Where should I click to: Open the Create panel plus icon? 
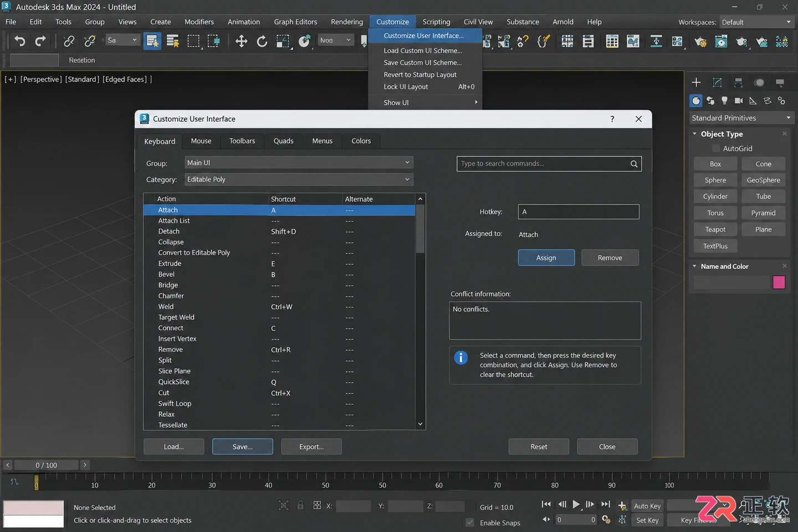pos(697,83)
